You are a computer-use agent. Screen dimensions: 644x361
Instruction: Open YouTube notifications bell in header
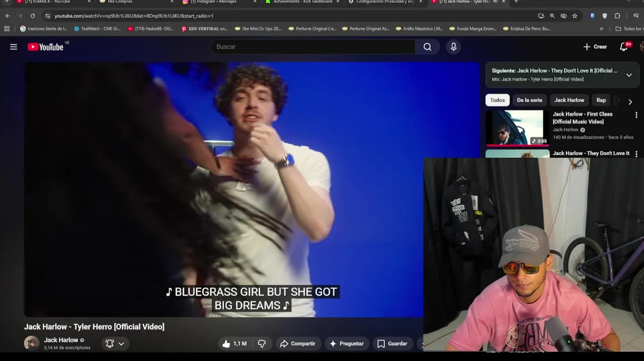[624, 47]
